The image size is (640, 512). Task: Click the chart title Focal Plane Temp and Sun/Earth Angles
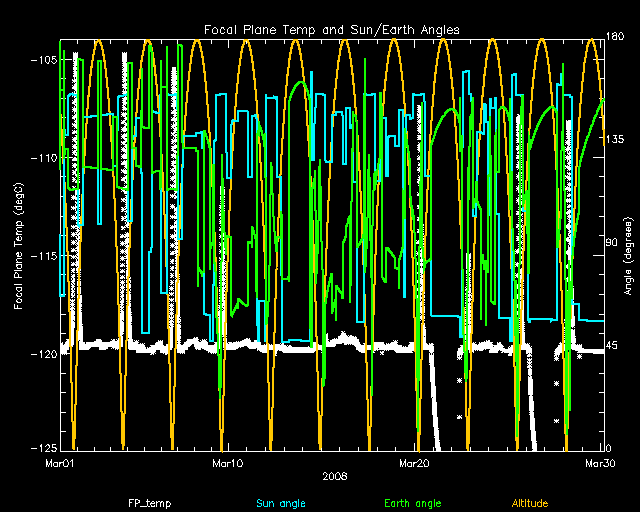[331, 30]
